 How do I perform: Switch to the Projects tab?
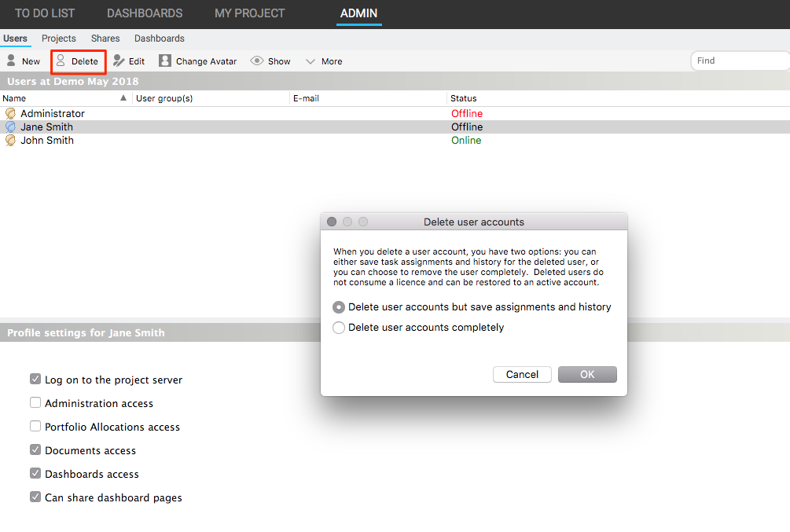tap(59, 39)
